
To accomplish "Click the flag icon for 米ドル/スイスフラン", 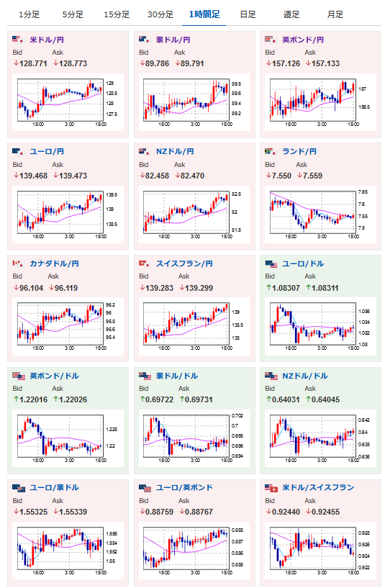I will point(271,487).
